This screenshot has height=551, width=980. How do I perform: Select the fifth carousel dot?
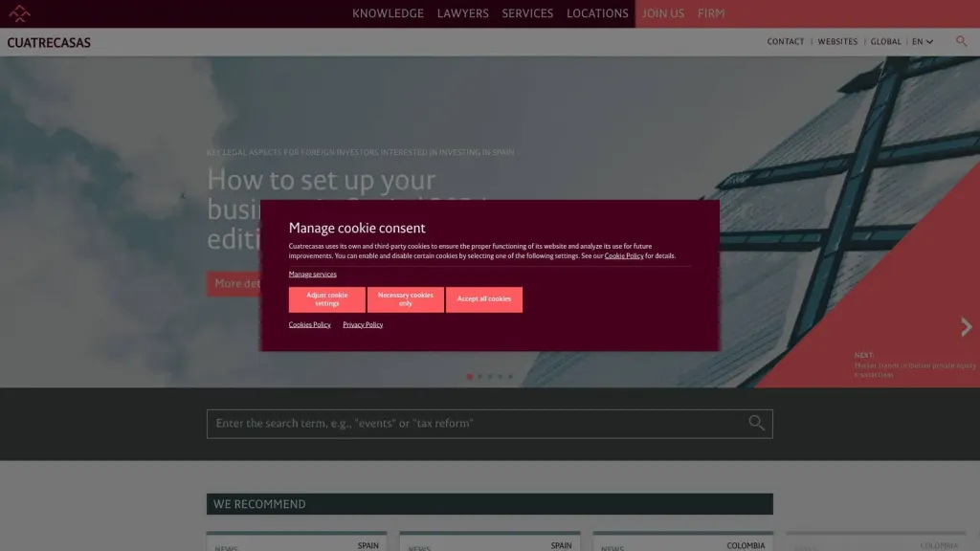(510, 377)
